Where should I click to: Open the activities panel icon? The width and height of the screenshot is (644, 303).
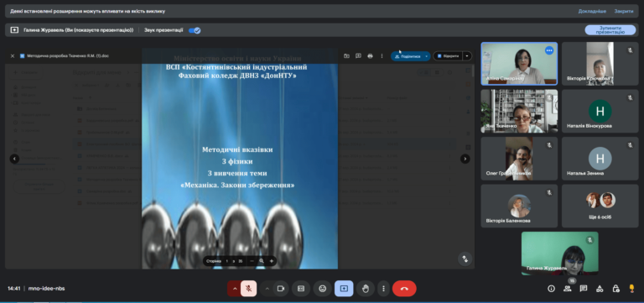click(x=600, y=289)
